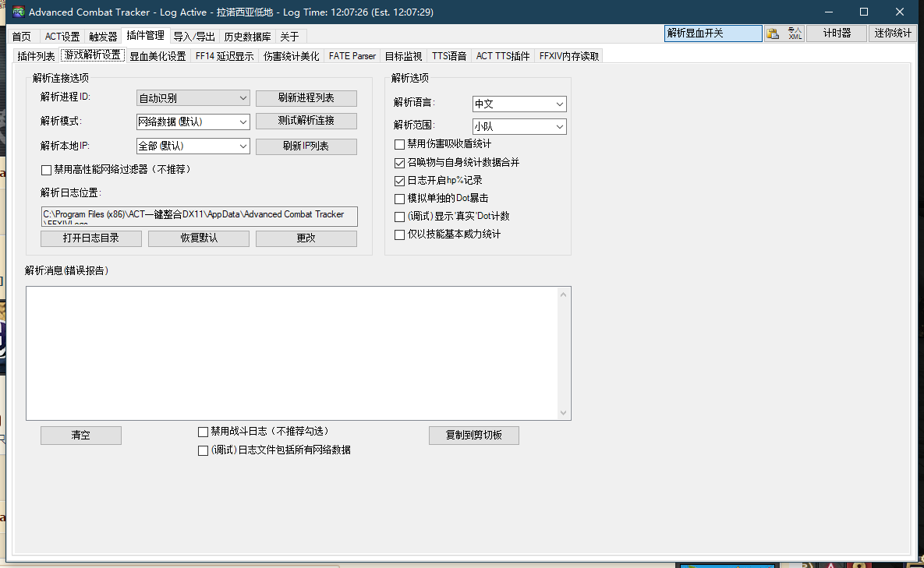
Task: Check the 禁用战斗日志 checkbox
Action: click(x=203, y=431)
